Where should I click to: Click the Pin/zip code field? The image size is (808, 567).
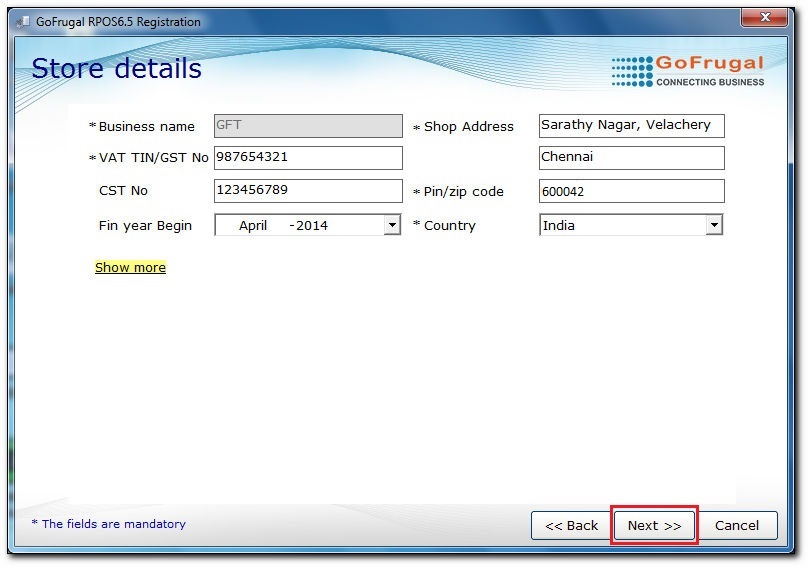(x=632, y=191)
